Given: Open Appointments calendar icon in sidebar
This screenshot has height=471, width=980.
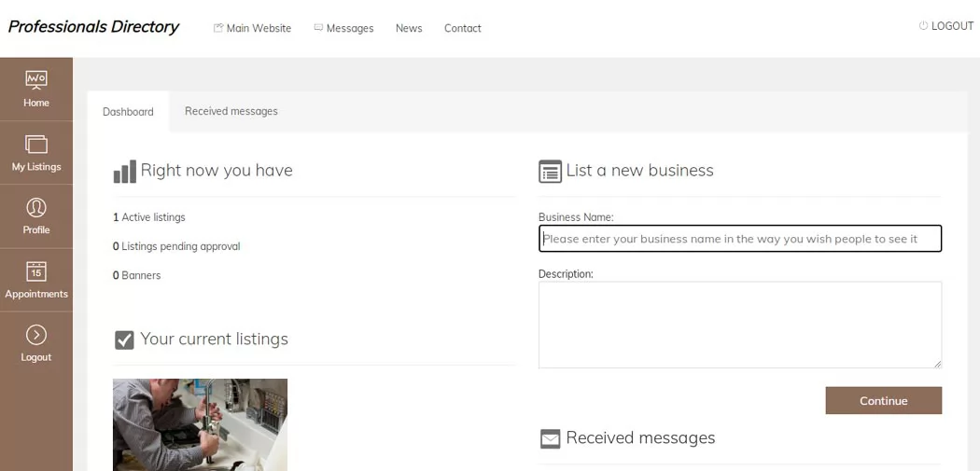Looking at the screenshot, I should tap(36, 271).
